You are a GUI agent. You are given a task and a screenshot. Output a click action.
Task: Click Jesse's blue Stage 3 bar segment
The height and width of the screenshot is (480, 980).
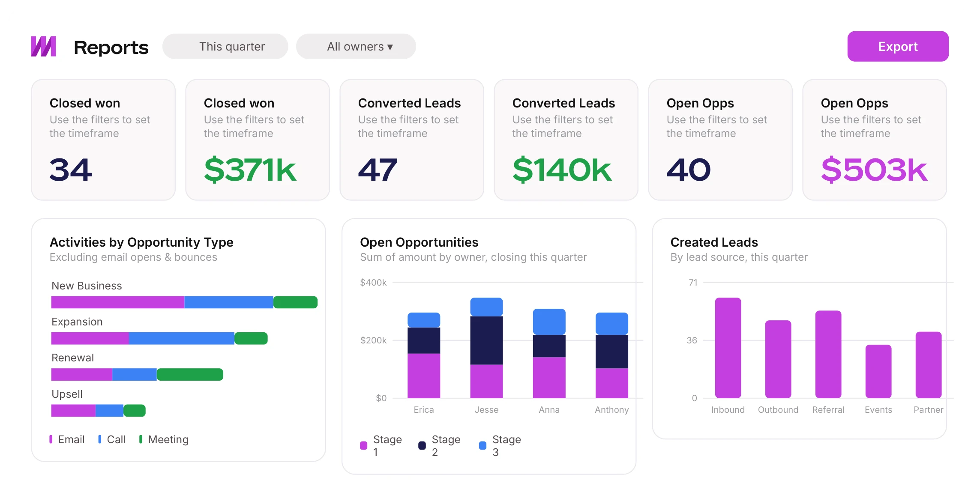click(x=486, y=307)
